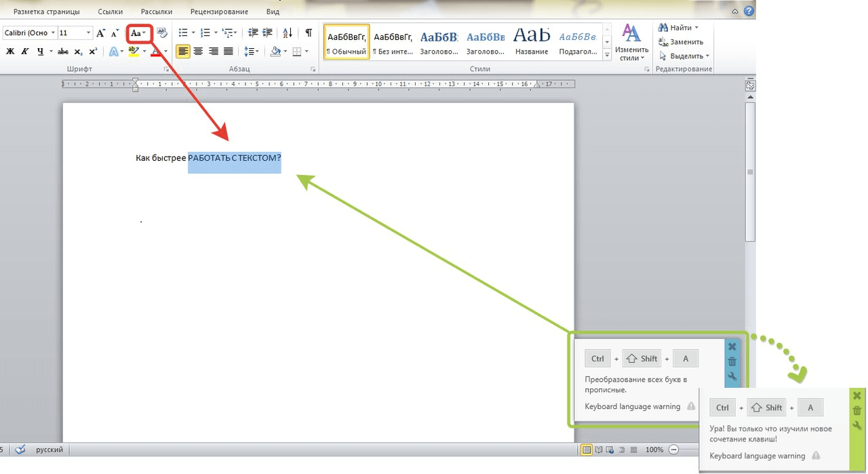The image size is (868, 474).
Task: Click the Help question mark icon
Action: point(749,12)
